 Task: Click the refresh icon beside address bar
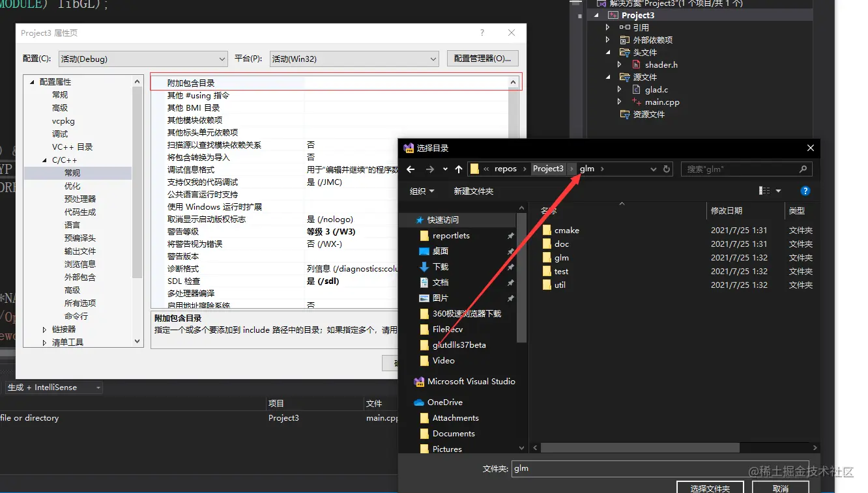pyautogui.click(x=667, y=169)
